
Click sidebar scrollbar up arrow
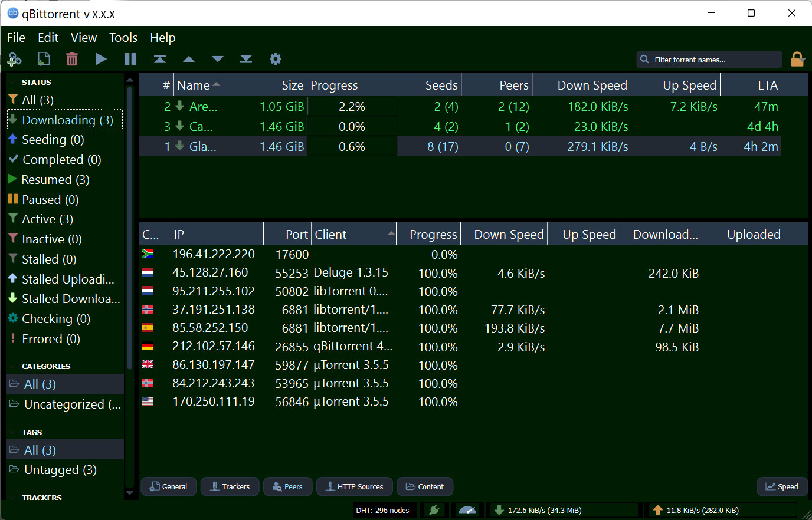(130, 80)
